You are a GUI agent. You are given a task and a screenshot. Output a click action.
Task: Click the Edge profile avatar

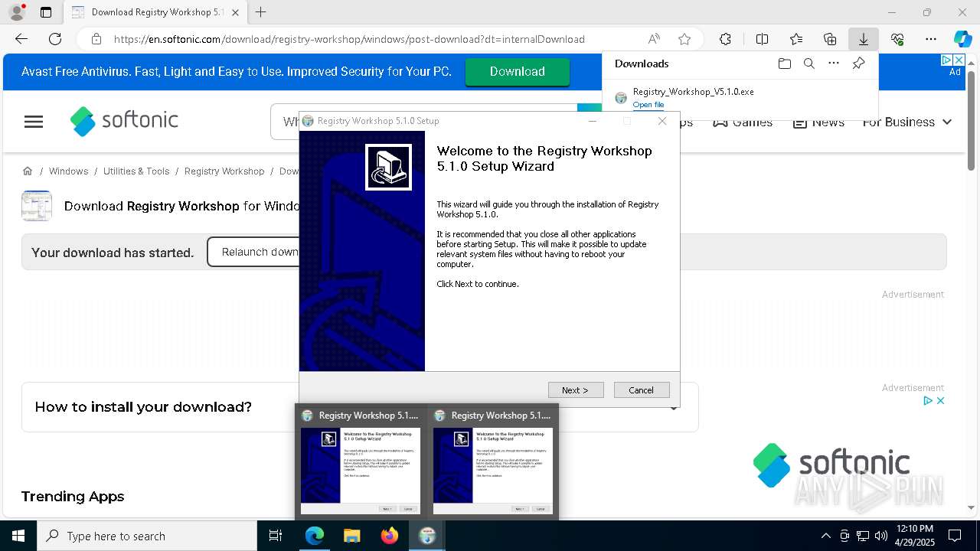tap(16, 12)
